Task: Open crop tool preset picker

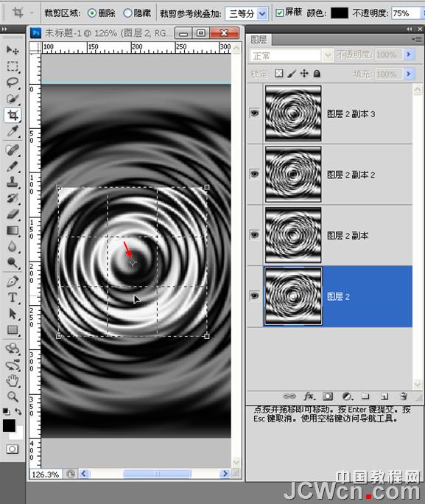Action: point(32,13)
